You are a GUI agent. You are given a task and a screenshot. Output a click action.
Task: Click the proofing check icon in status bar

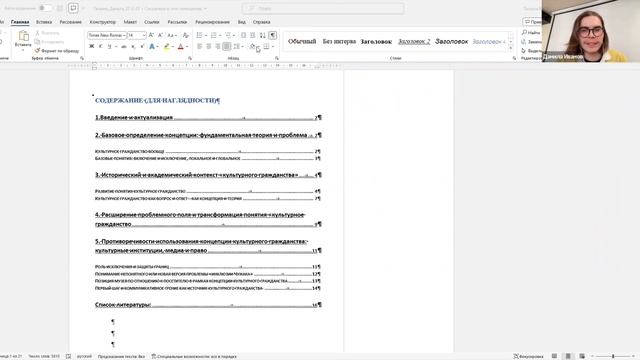(69, 356)
